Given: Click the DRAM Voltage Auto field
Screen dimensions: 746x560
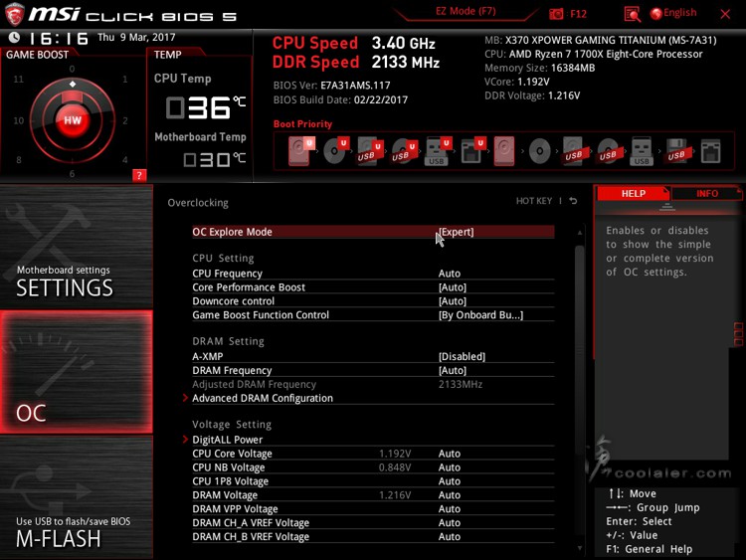Looking at the screenshot, I should tap(450, 494).
